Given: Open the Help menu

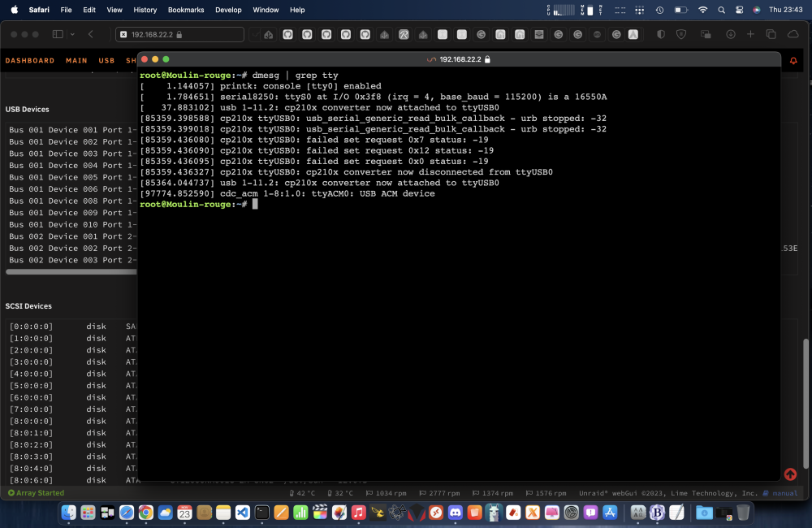Looking at the screenshot, I should coord(297,10).
